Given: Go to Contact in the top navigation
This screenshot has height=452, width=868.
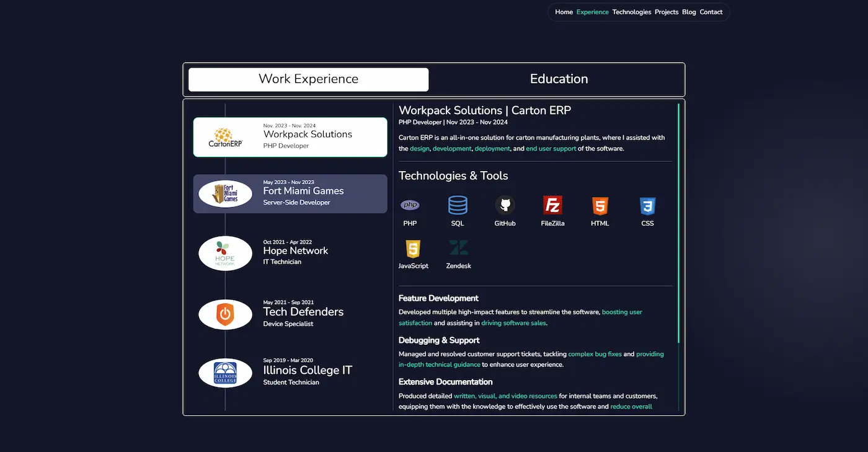Looking at the screenshot, I should pyautogui.click(x=711, y=12).
